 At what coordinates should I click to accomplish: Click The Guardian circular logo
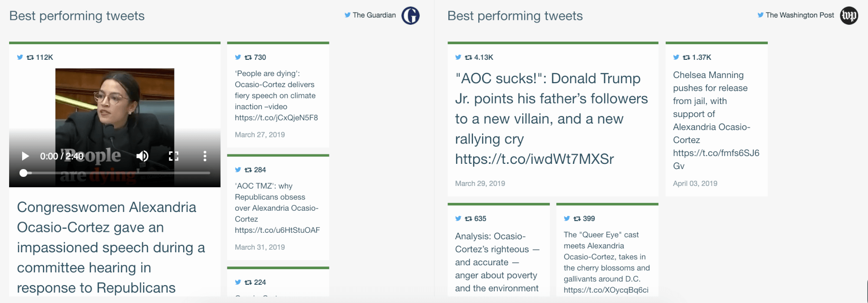pyautogui.click(x=411, y=16)
